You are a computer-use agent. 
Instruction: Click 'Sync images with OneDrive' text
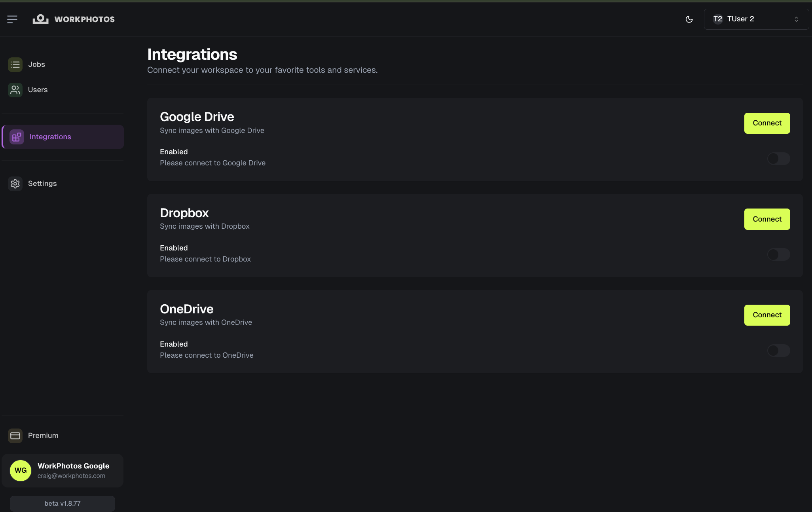pos(206,322)
